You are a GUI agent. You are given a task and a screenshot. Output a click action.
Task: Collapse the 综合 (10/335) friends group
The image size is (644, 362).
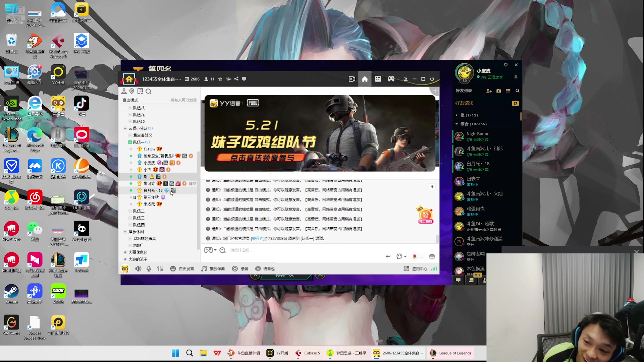click(x=457, y=124)
